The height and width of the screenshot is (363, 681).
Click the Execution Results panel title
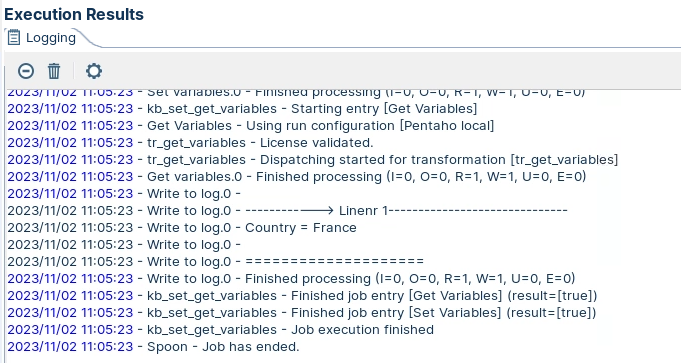pyautogui.click(x=74, y=14)
